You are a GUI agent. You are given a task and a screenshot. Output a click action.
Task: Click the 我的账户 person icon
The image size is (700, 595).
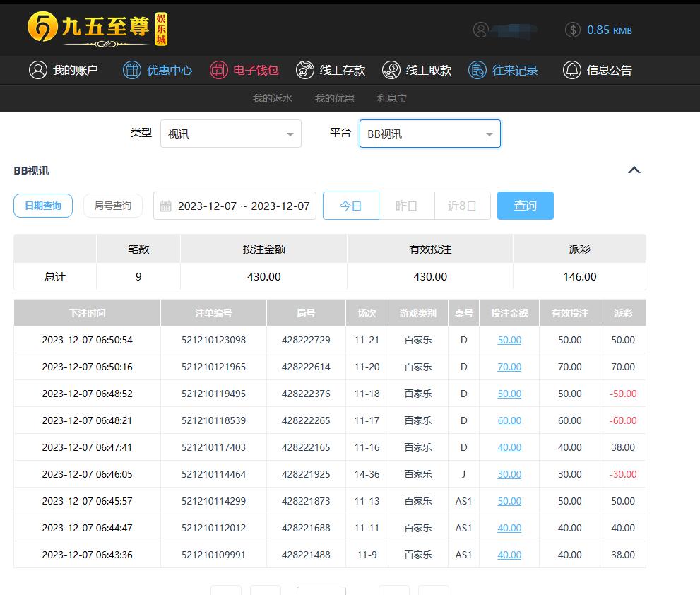coord(38,70)
